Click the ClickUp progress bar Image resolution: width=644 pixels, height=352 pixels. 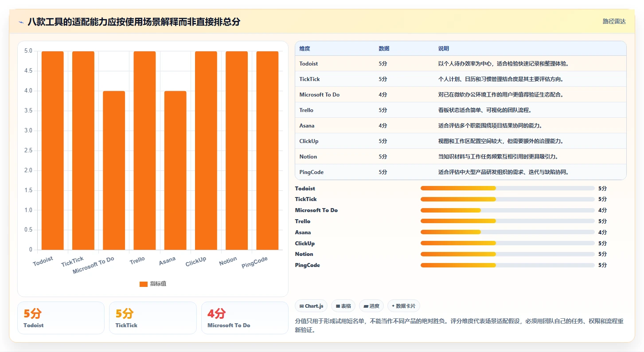pos(507,243)
